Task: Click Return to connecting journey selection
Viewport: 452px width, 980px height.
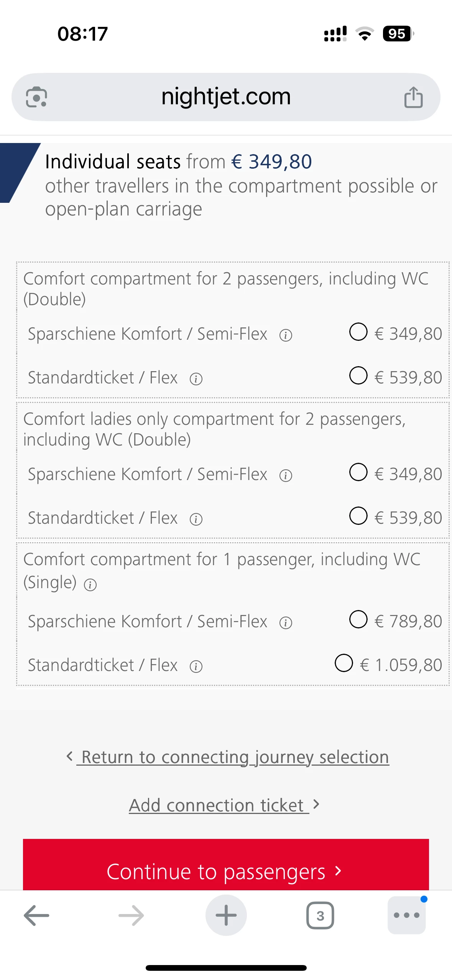Action: [235, 757]
